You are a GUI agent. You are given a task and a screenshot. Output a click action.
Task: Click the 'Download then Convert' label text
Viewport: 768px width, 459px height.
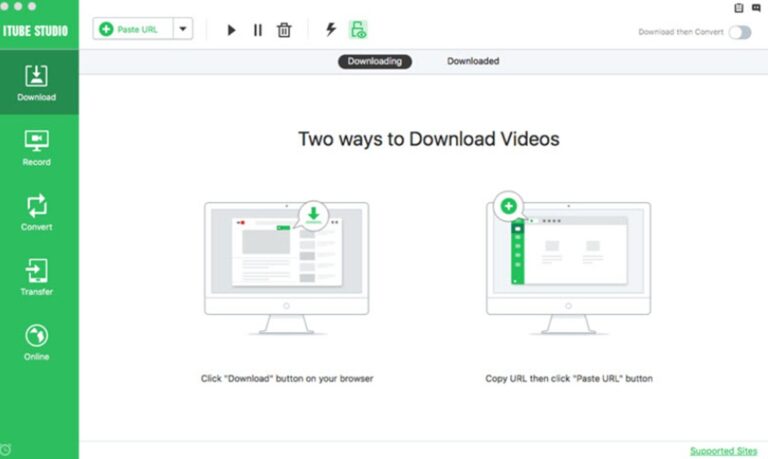pos(681,32)
